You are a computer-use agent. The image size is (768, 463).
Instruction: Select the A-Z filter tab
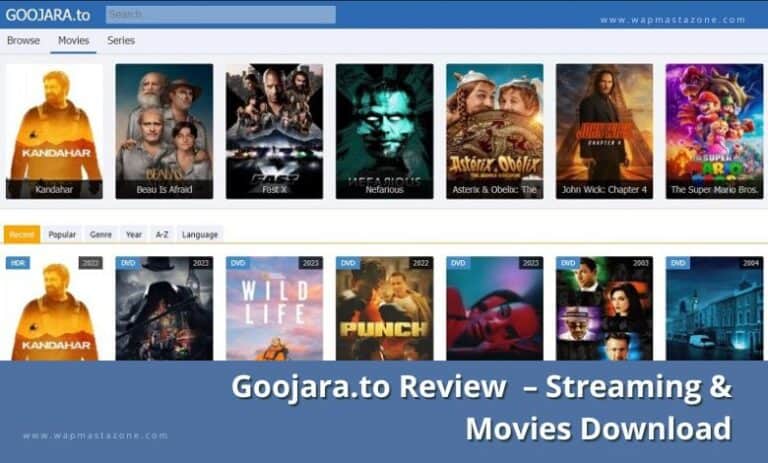tap(162, 235)
